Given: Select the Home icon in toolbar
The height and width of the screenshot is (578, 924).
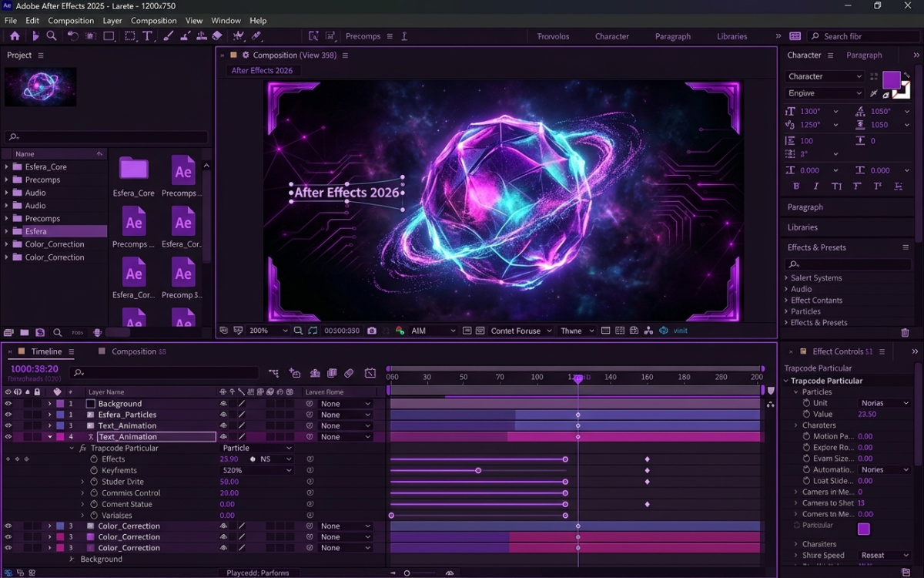Looking at the screenshot, I should click(x=15, y=36).
